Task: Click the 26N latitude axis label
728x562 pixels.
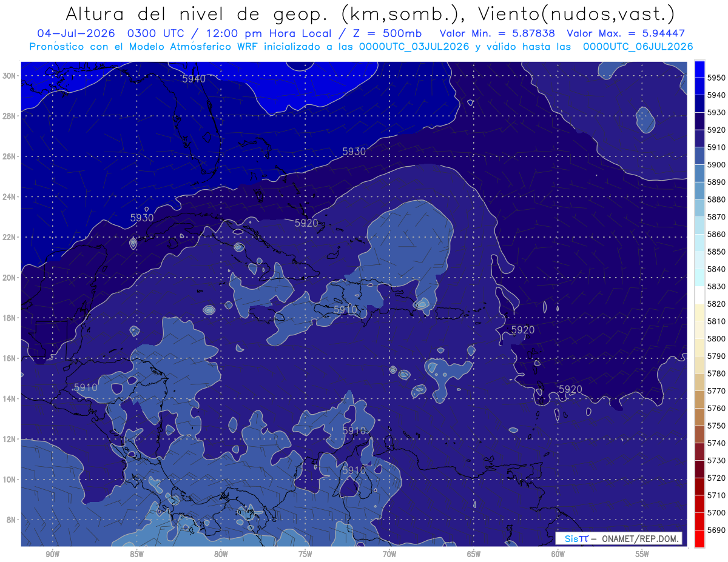Action: point(9,156)
